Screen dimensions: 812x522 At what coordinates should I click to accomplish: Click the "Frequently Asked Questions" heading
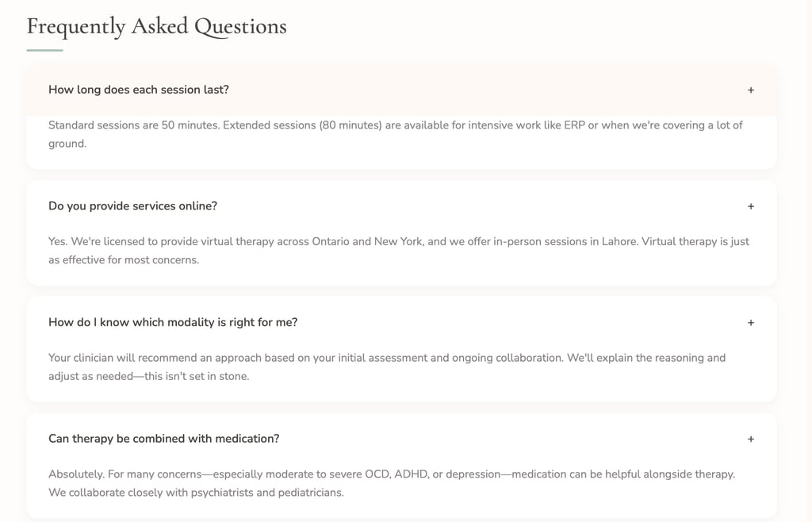[156, 26]
